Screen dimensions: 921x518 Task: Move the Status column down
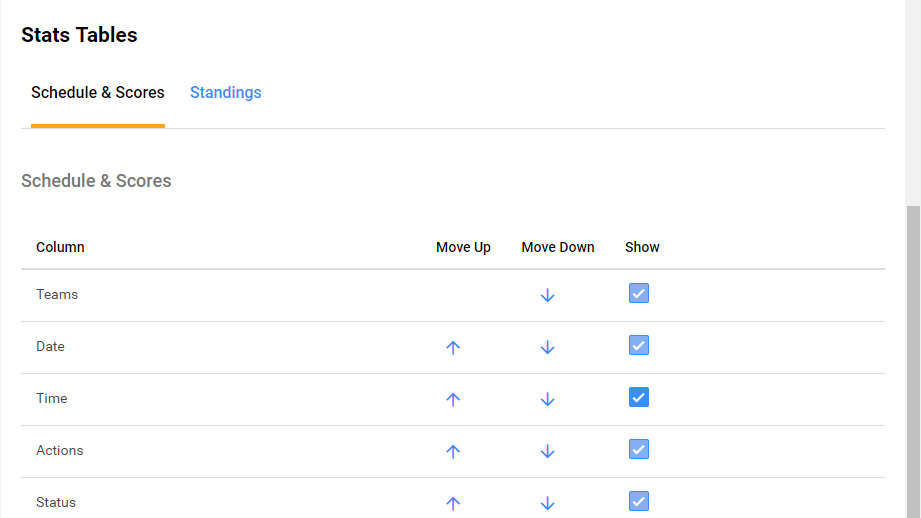tap(547, 503)
